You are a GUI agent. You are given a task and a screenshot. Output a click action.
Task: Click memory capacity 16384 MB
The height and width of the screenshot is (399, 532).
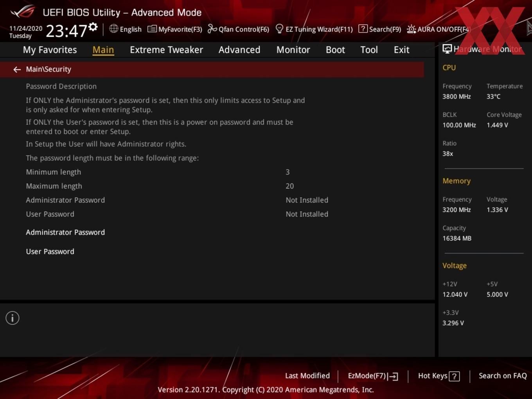click(x=457, y=238)
